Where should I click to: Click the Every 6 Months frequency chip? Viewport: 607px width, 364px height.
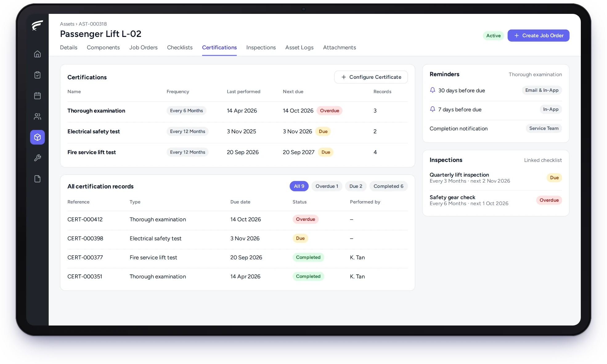tap(186, 111)
